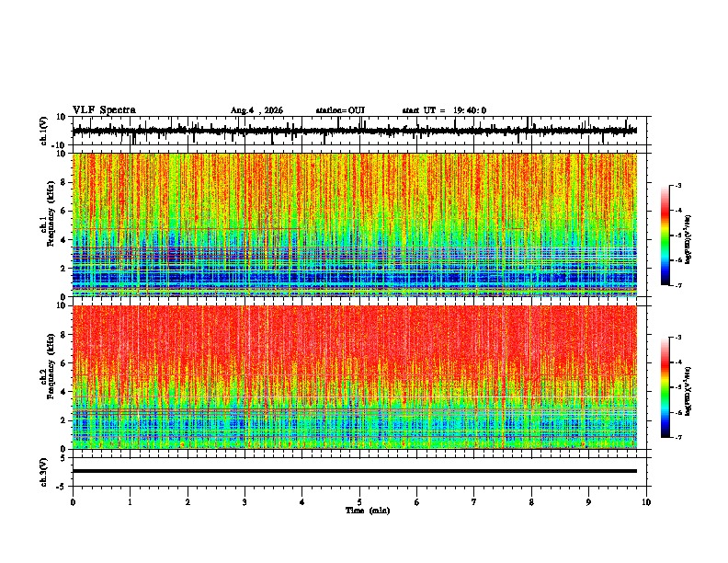Click the ch.2 spectrogram color scale bar
Image resolution: width=728 pixels, height=563 pixels.
click(x=665, y=387)
